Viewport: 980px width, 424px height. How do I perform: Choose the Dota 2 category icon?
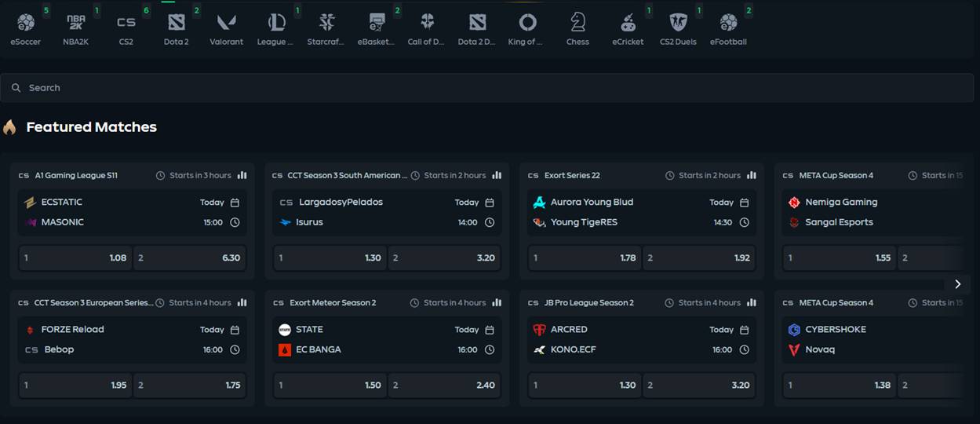pos(177,24)
